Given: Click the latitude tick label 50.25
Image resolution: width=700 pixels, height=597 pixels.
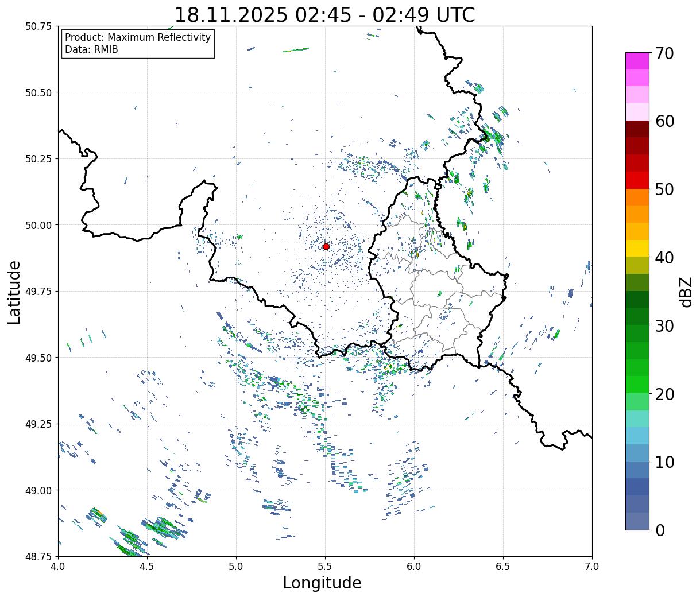Looking at the screenshot, I should click(x=38, y=159).
